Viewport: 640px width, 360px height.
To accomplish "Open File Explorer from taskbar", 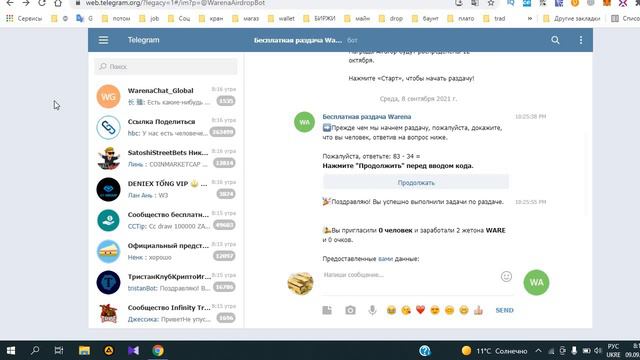I will [x=84, y=351].
